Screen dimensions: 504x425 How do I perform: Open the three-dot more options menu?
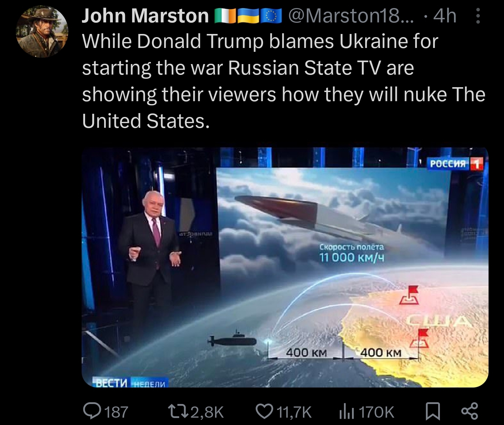(x=478, y=16)
